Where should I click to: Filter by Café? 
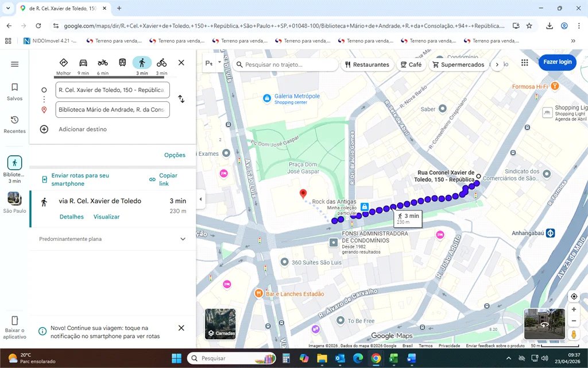(411, 64)
